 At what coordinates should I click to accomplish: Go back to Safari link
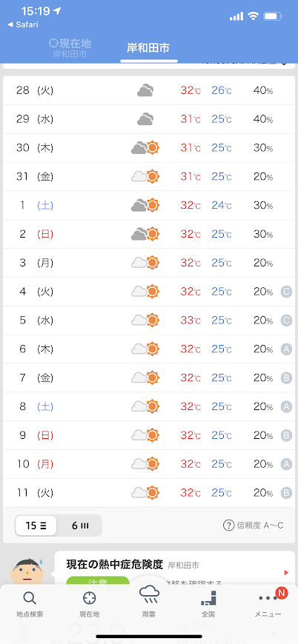click(x=23, y=24)
